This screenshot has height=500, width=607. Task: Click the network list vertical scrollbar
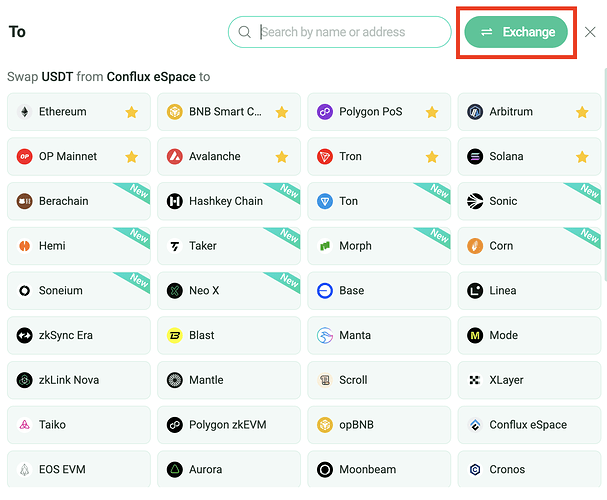[605, 174]
